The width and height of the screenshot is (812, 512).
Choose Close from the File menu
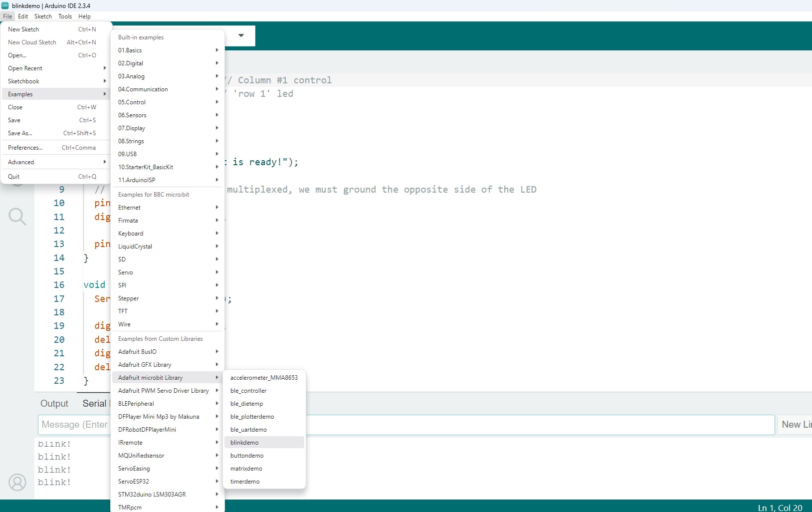click(55, 107)
